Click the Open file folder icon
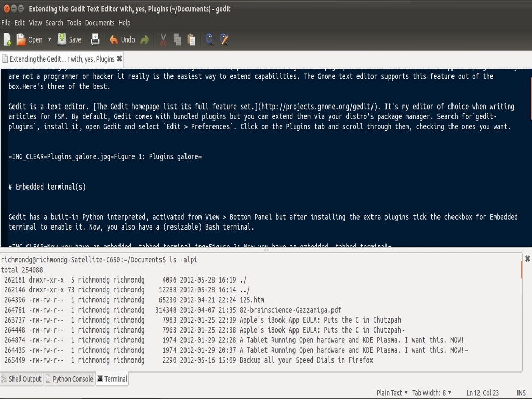The image size is (532, 399). click(21, 39)
